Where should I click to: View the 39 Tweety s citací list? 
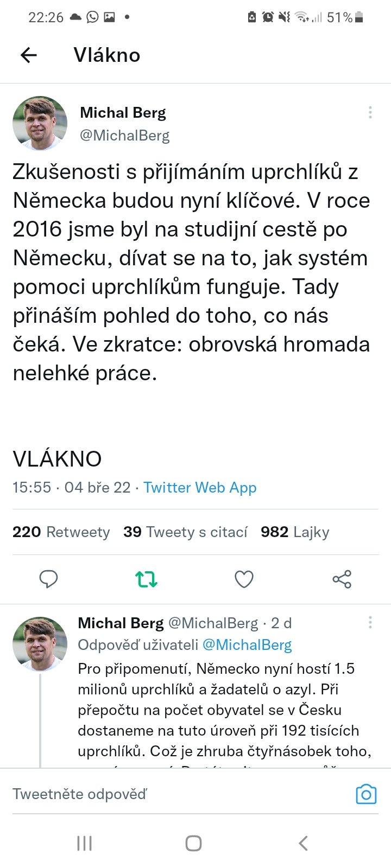(x=185, y=532)
